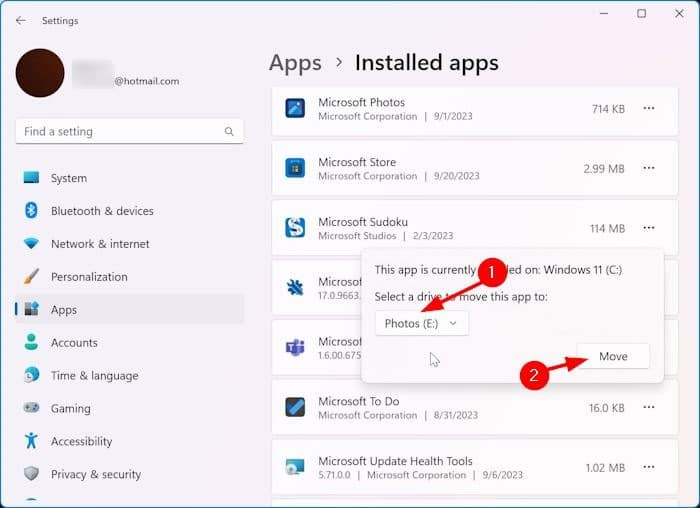Click the Gaming controller icon
This screenshot has width=700, height=508.
(x=31, y=408)
